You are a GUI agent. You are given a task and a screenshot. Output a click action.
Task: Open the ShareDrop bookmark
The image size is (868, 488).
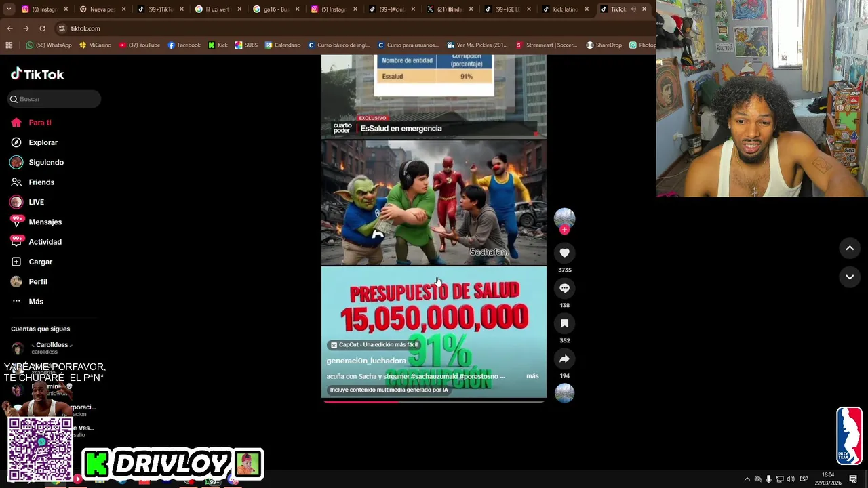[x=604, y=45]
